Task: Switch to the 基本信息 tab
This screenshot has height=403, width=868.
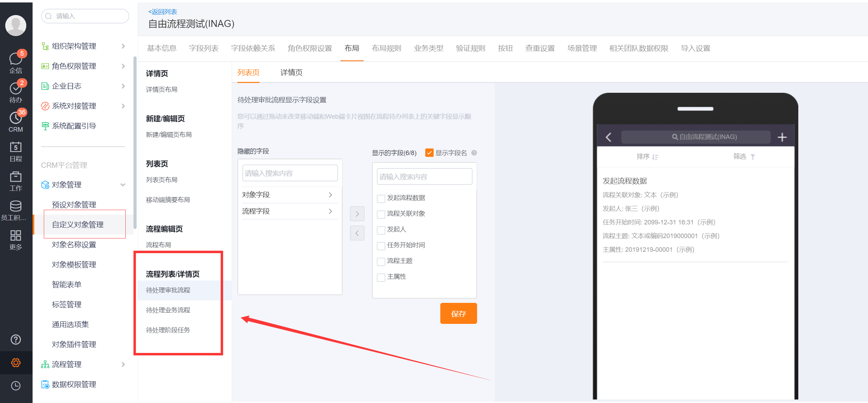Action: [x=162, y=48]
